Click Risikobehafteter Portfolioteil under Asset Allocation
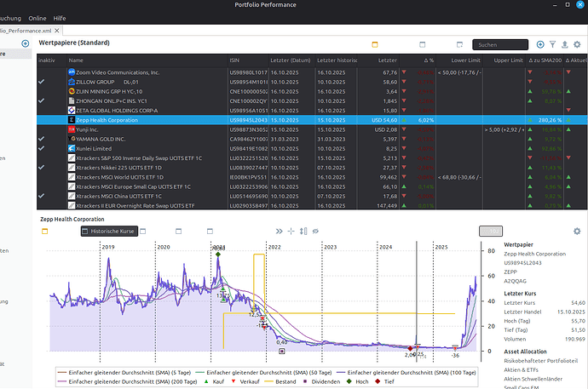This screenshot has height=389, width=588. (x=541, y=361)
